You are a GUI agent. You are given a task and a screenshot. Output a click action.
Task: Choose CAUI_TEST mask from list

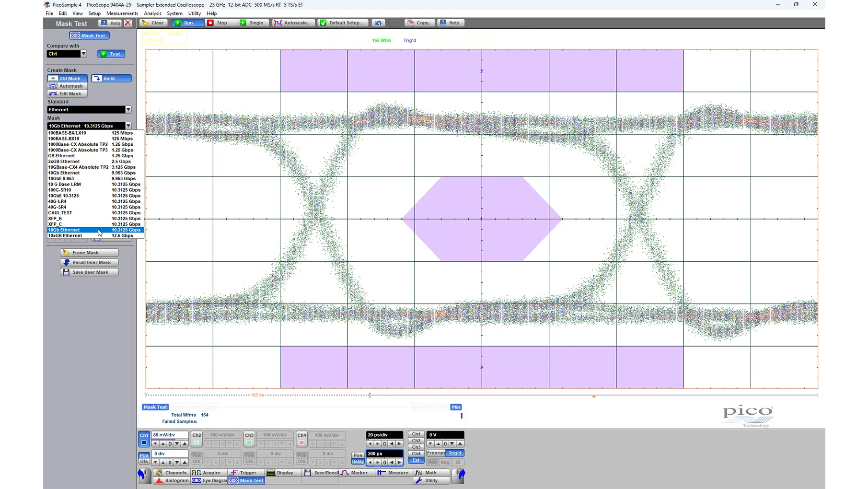point(95,213)
